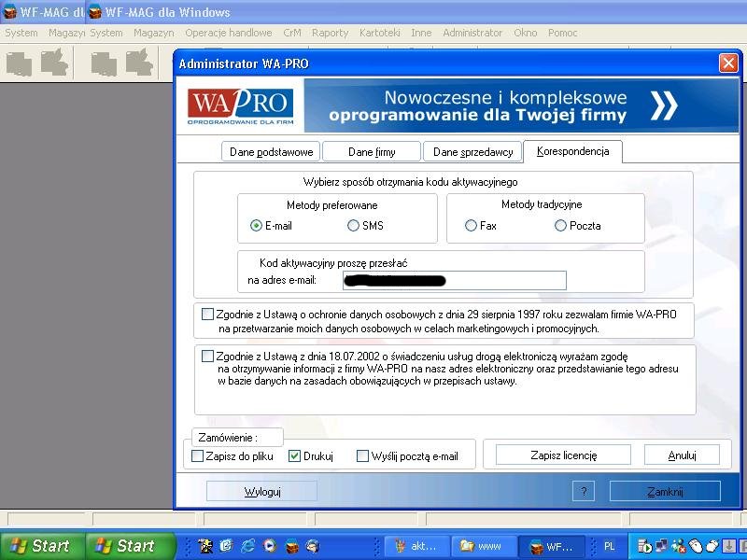Open the Raporty menu
Viewport: 747px width, 560px height.
(x=331, y=33)
